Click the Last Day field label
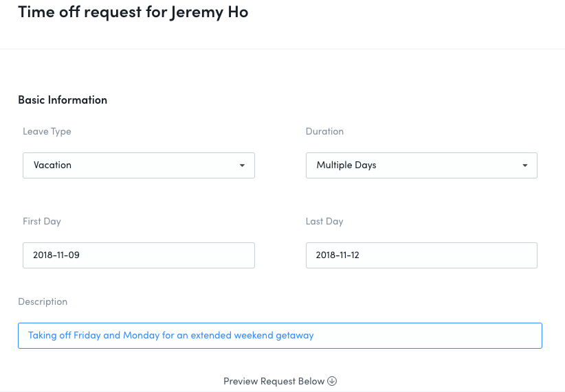Image resolution: width=565 pixels, height=392 pixels. coord(324,221)
